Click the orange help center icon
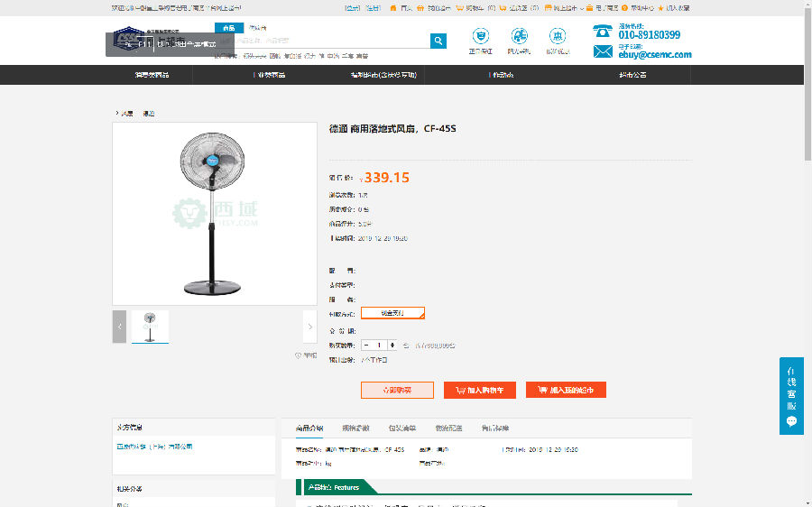This screenshot has width=812, height=507. 624,8
